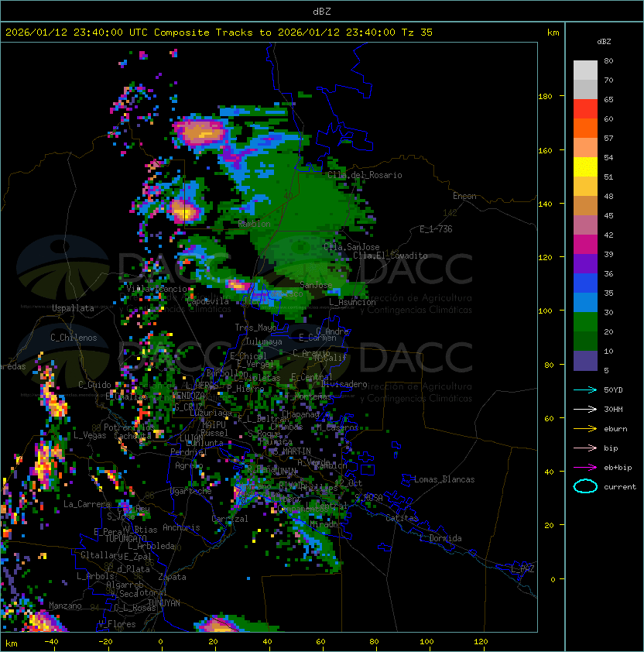This screenshot has height=652, width=644.
Task: Select the dark green 20 dBZ block
Action: click(x=585, y=341)
